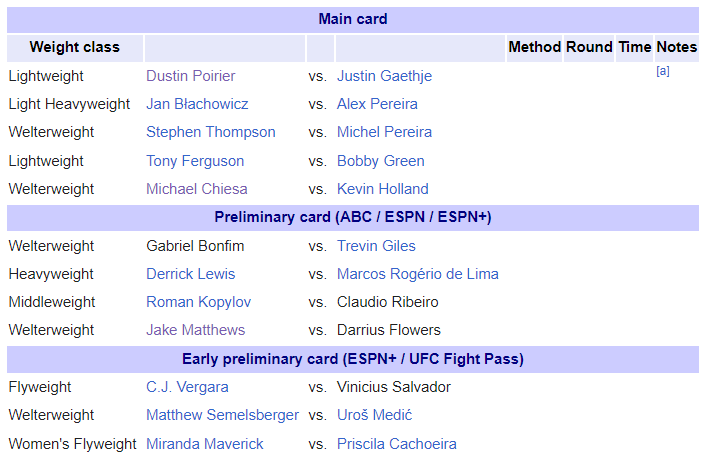Open the Dustin Poirier link

190,76
